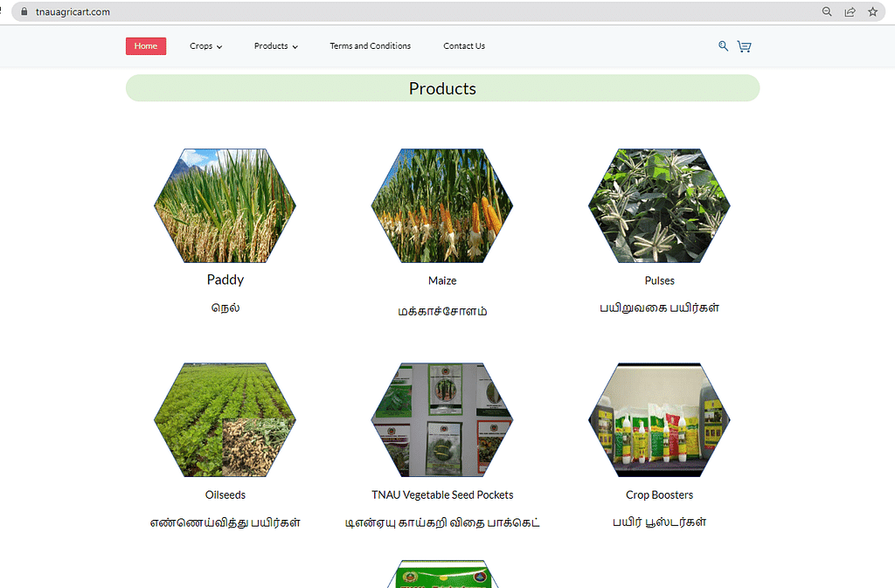Open the Pulses hexagon image
The height and width of the screenshot is (588, 895).
(x=659, y=206)
